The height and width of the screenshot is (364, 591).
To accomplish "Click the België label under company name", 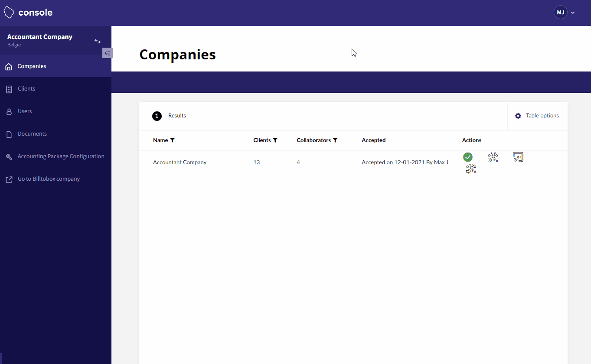I will [14, 45].
